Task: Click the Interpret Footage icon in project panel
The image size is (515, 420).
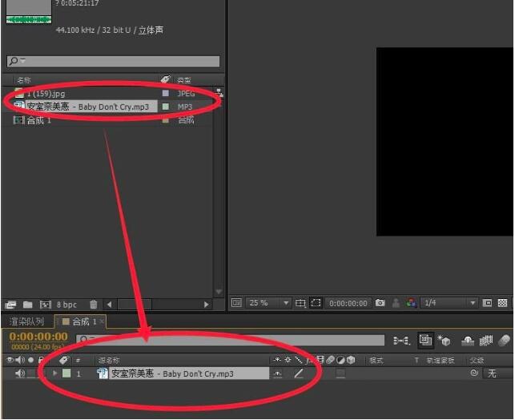Action: (10, 305)
